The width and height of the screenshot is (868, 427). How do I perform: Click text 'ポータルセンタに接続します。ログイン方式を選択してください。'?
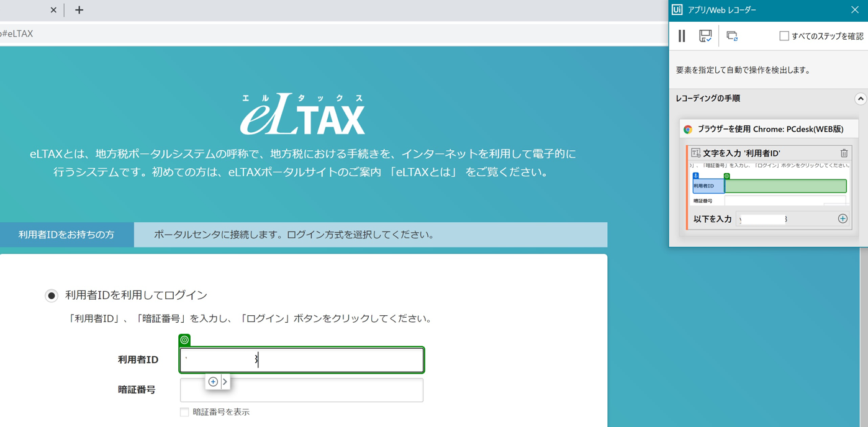coord(294,235)
